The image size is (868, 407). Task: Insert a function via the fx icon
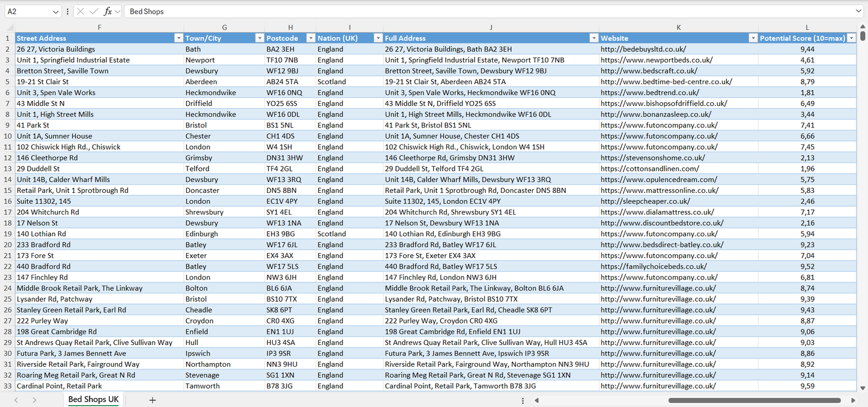[108, 11]
